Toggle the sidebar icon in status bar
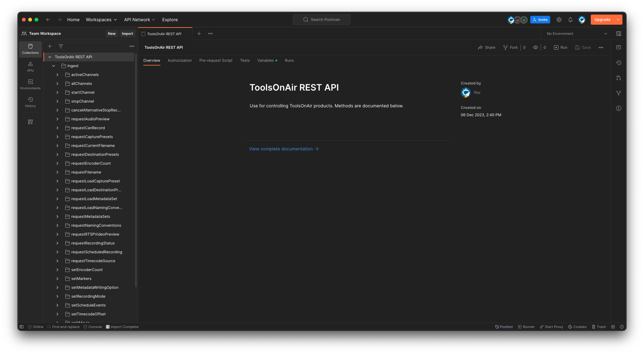Image resolution: width=644 pixels, height=354 pixels. coord(22,327)
